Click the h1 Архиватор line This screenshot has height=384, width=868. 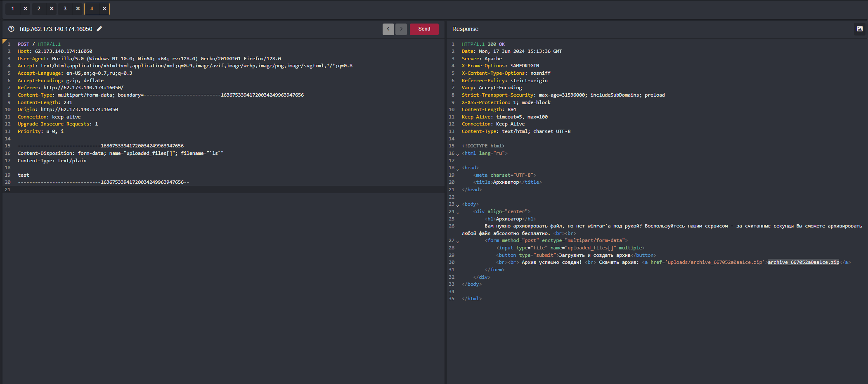(510, 219)
